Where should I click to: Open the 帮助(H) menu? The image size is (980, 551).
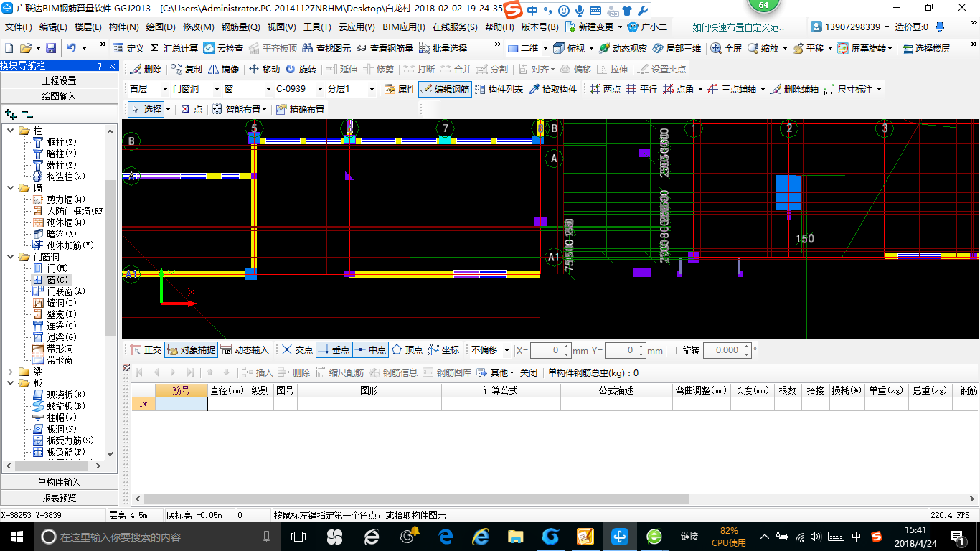tap(500, 27)
